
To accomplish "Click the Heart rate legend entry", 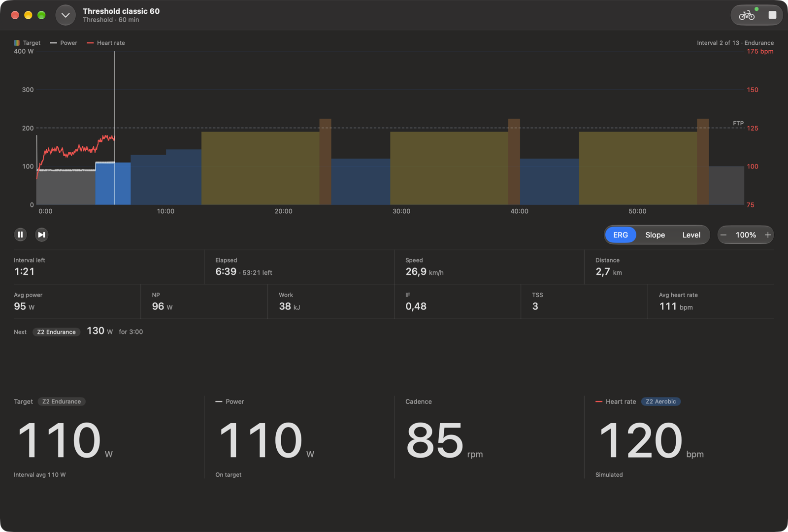I will tap(106, 43).
